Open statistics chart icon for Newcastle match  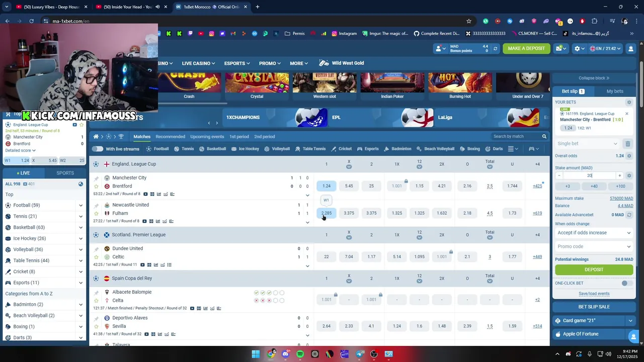coord(157,221)
